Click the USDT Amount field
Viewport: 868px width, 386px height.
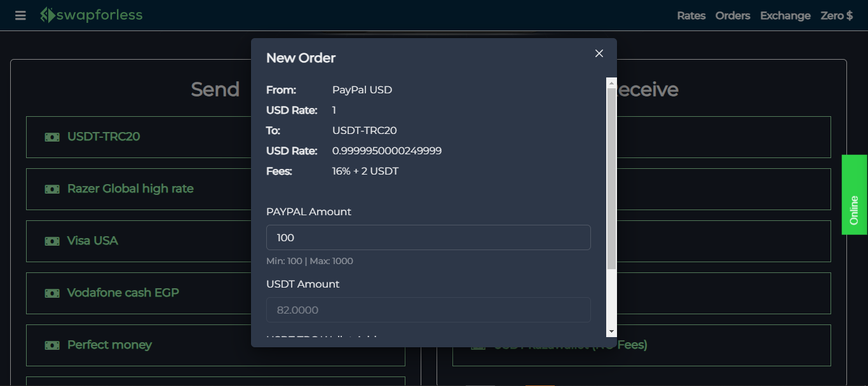tap(428, 310)
